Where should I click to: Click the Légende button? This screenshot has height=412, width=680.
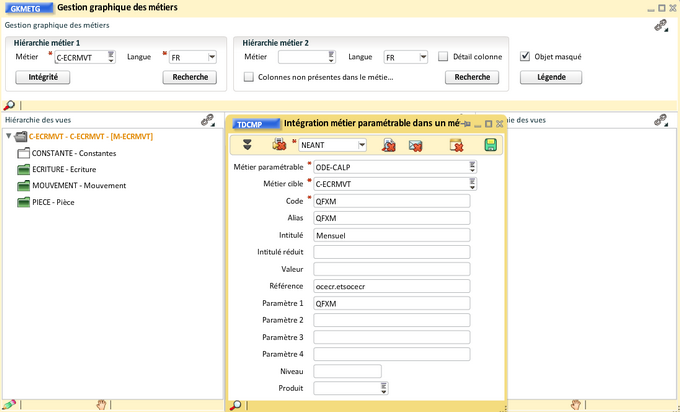coord(551,77)
